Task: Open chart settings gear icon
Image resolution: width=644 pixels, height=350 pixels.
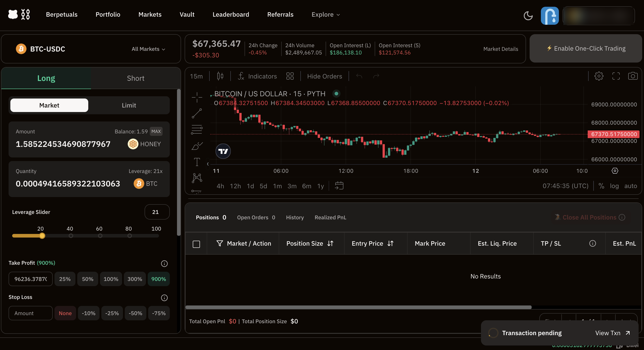Action: point(599,76)
